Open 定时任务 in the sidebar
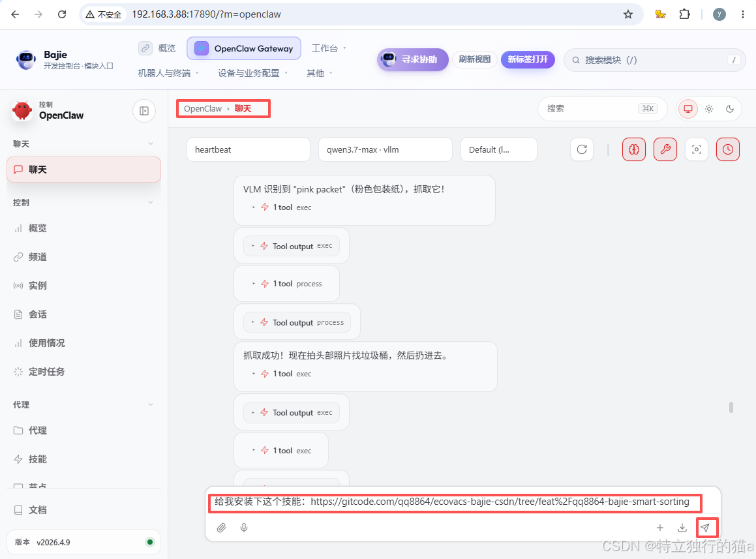 click(x=83, y=372)
